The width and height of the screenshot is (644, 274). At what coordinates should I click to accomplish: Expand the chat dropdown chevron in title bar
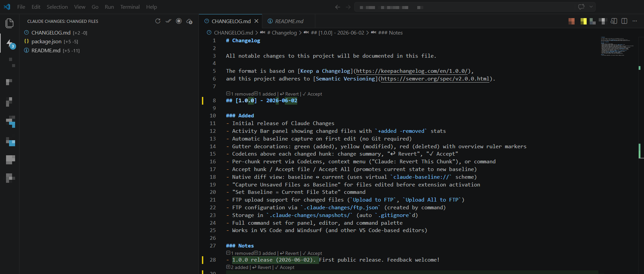coord(591,7)
